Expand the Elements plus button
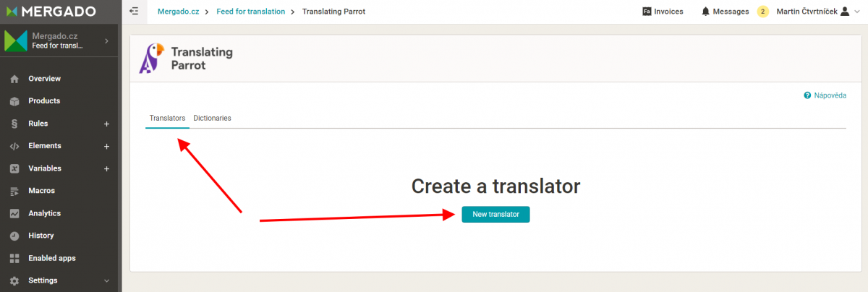This screenshot has height=292, width=868. [106, 146]
